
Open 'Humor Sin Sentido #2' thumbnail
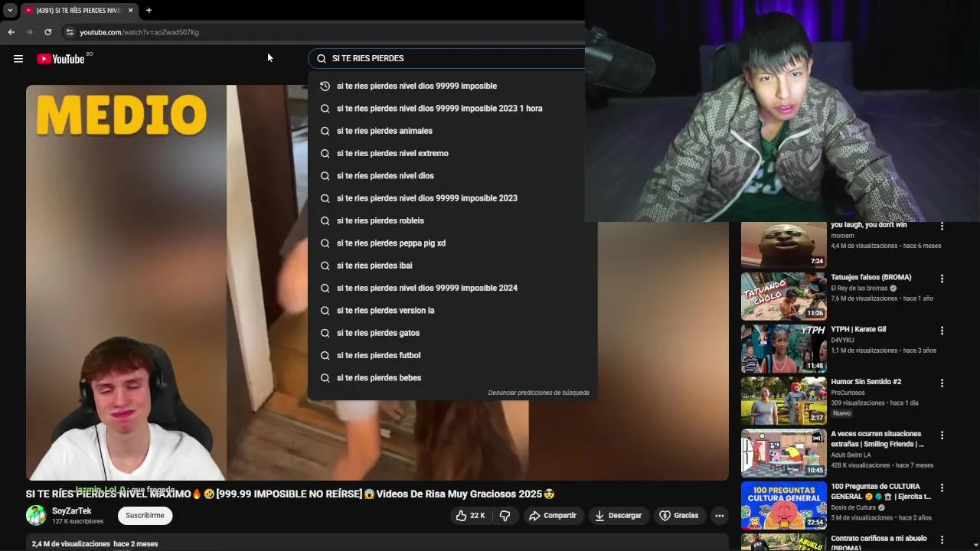783,400
